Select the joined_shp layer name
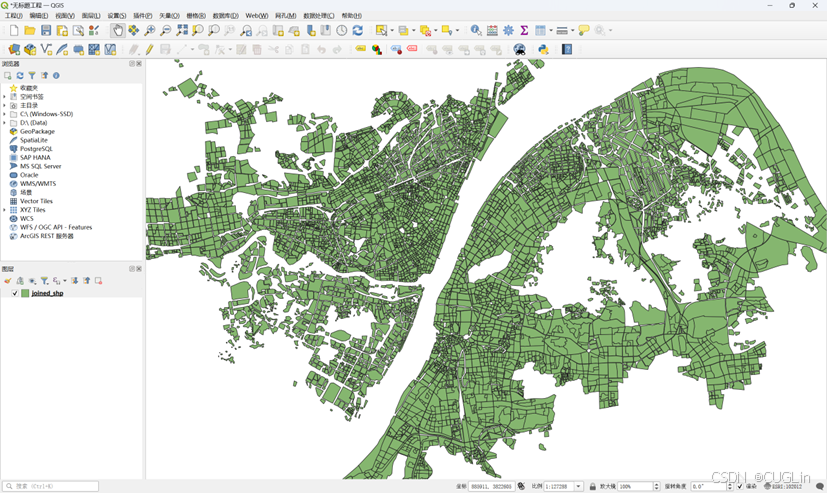Image resolution: width=827 pixels, height=493 pixels. [x=47, y=293]
